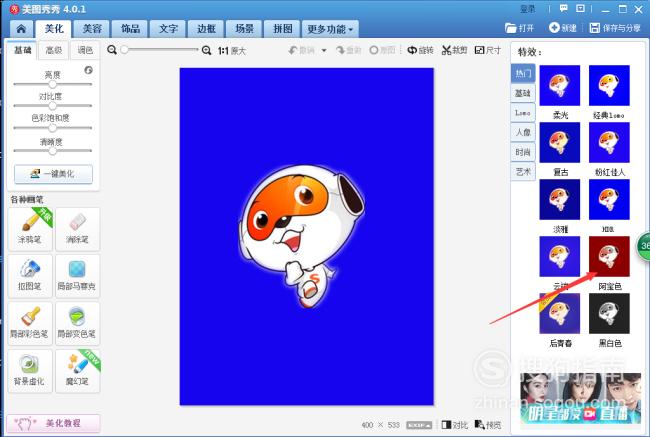Click the 色彩饱和度 slider handle
This screenshot has height=437, width=650.
52,128
